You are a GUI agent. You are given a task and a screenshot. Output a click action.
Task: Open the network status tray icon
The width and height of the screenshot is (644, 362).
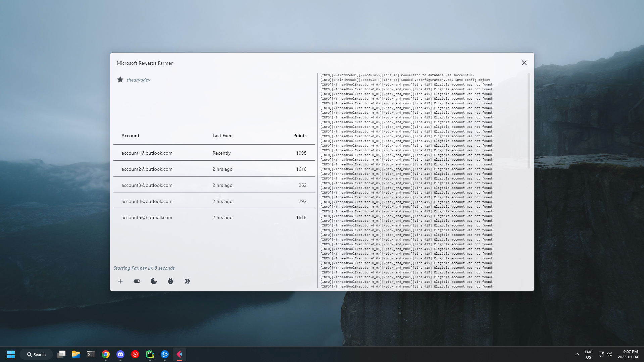601,354
